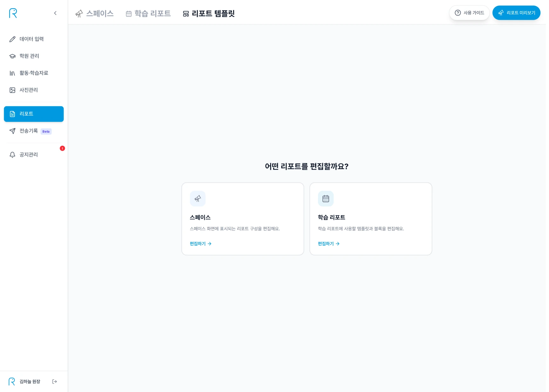Click the logout icon beside 김하늘 원장
Viewport: 549px width, 392px height.
point(55,382)
